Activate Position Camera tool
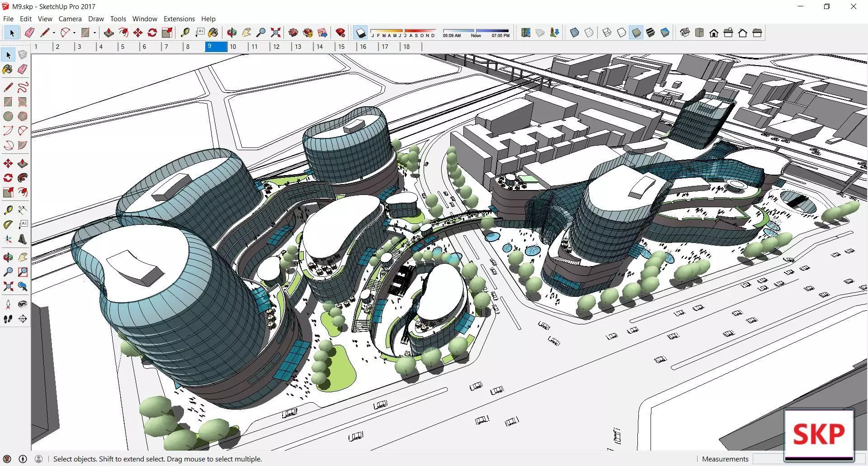868x466 pixels. pyautogui.click(x=8, y=304)
